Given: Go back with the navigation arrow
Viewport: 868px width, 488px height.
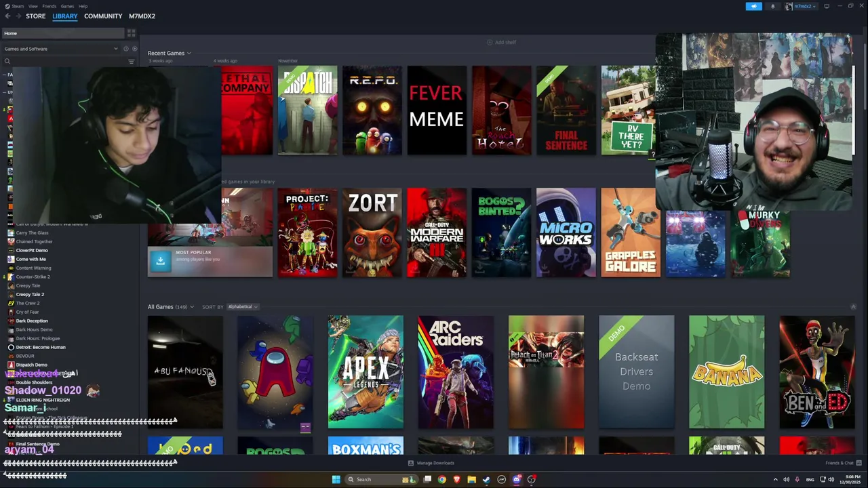Looking at the screenshot, I should point(8,16).
